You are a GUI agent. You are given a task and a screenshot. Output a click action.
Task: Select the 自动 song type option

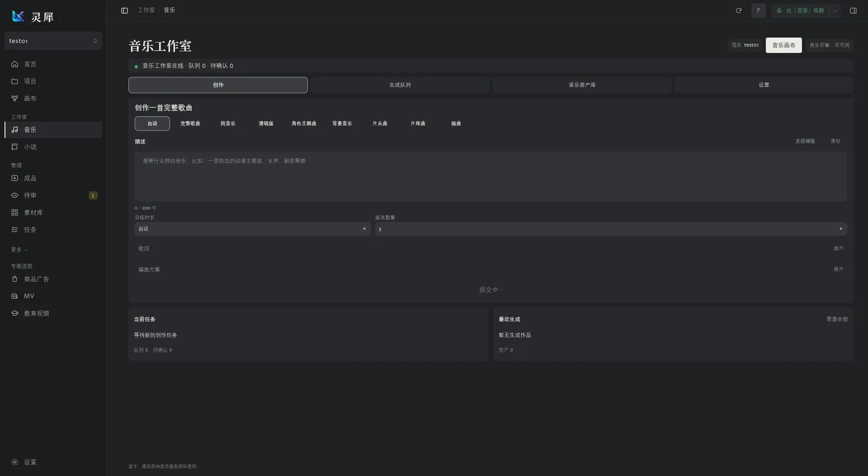coord(152,123)
